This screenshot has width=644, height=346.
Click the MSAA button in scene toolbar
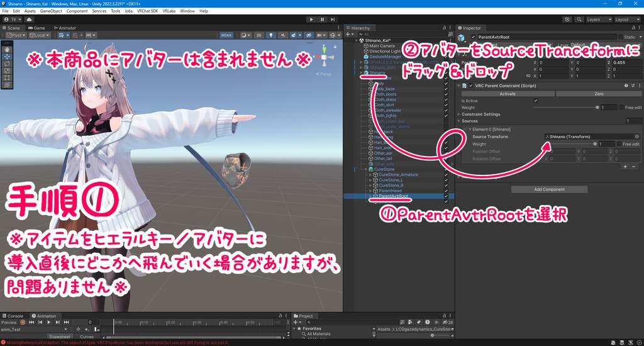click(x=226, y=35)
